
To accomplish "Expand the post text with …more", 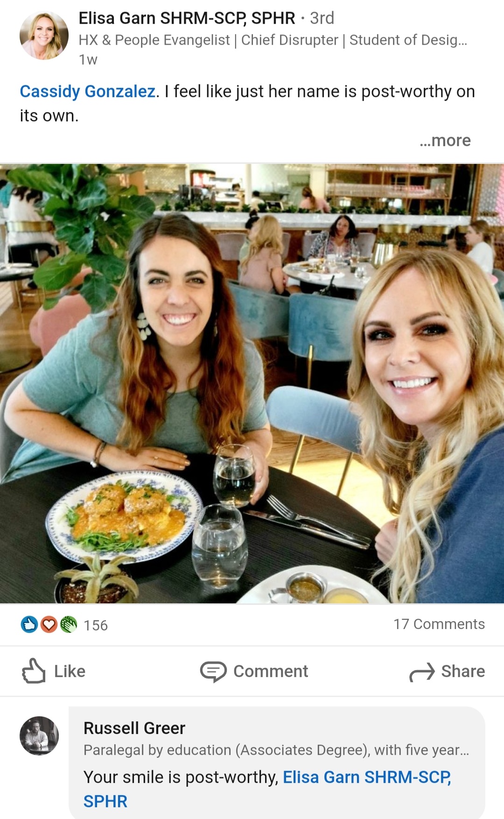I will [445, 140].
